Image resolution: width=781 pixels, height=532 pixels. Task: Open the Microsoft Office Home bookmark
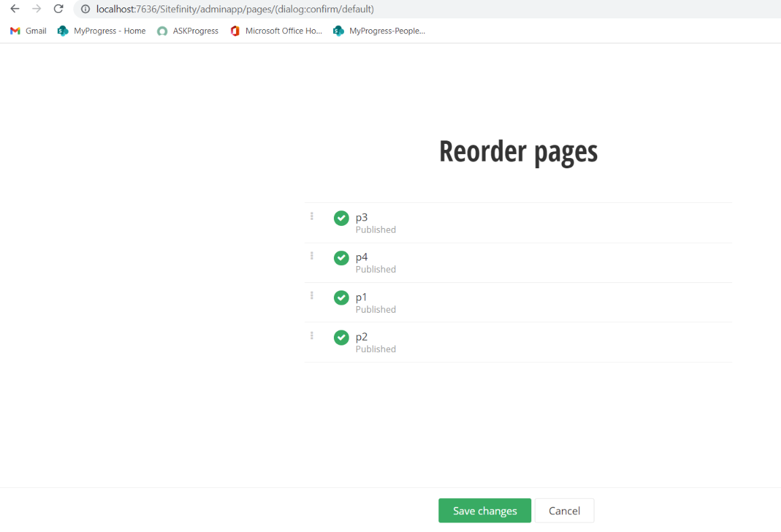(x=276, y=31)
